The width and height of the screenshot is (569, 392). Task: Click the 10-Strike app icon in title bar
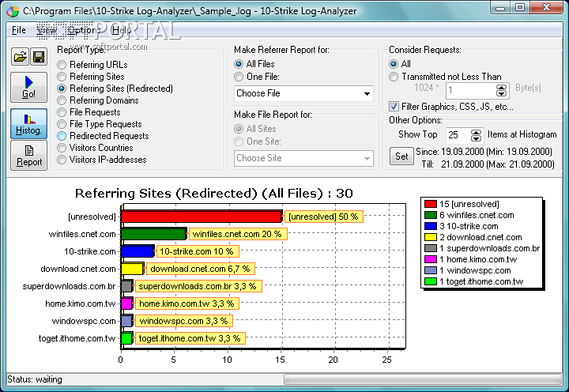(13, 11)
